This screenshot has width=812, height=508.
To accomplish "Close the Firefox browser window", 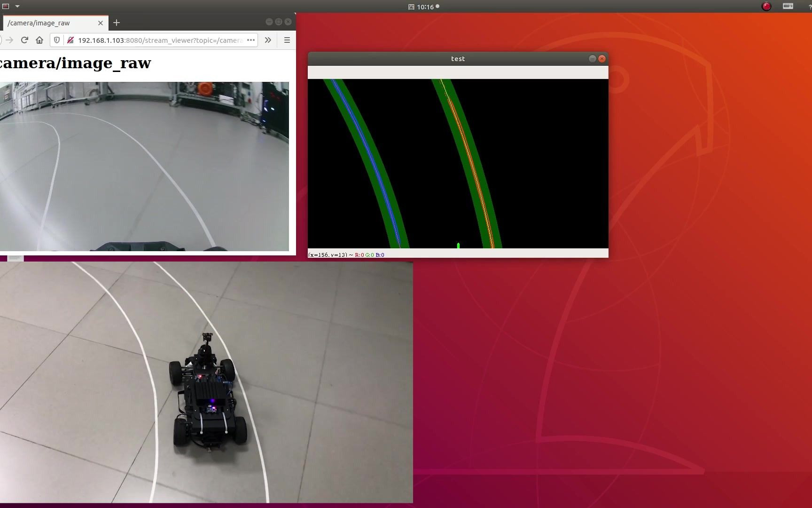I will (x=288, y=22).
